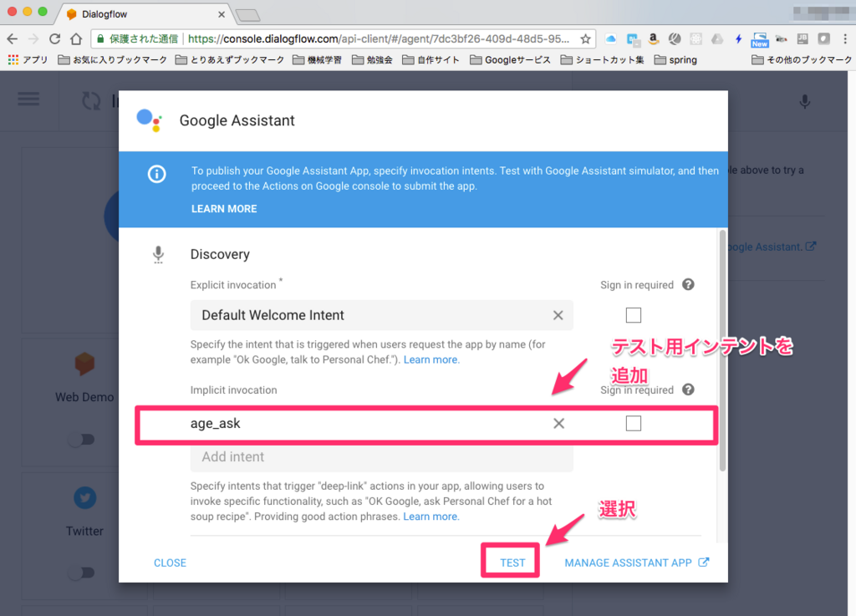This screenshot has height=616, width=856.
Task: Open Chrome three-dot menu
Action: pos(844,38)
